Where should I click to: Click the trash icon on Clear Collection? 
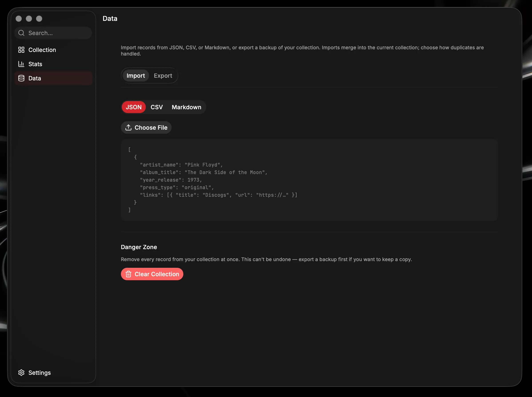(128, 274)
